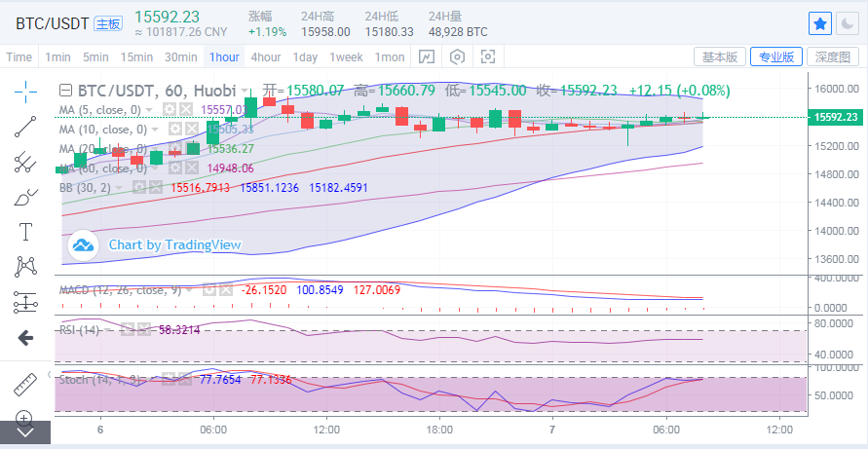Toggle favorite star for BTC/USDT
868x449 pixels.
(820, 23)
